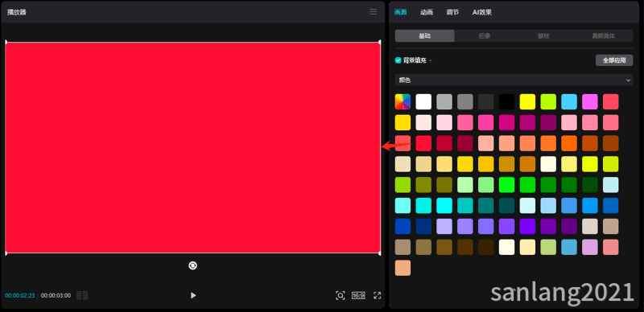Pick the black color swatch
This screenshot has height=312, width=644.
coord(507,101)
